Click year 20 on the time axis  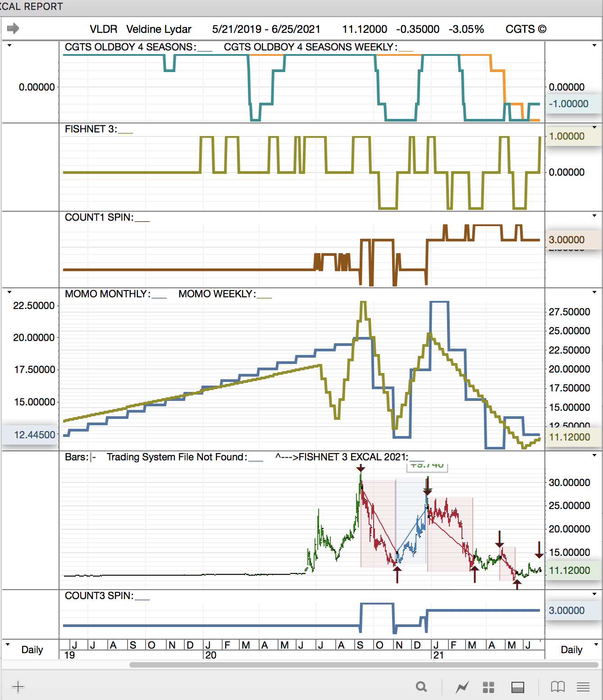(x=211, y=655)
